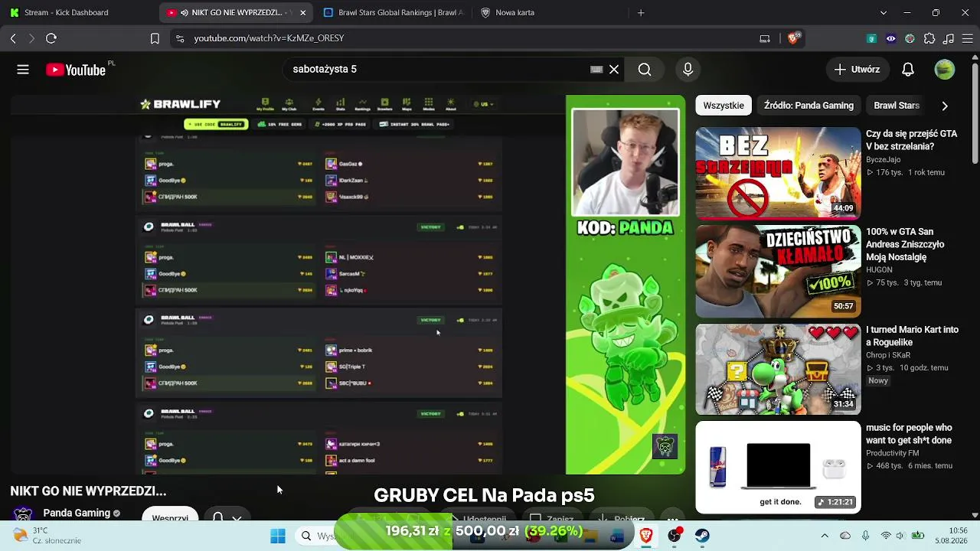Run the YouTube search with magnifier button
Screen dimensions: 980x551
(x=645, y=70)
